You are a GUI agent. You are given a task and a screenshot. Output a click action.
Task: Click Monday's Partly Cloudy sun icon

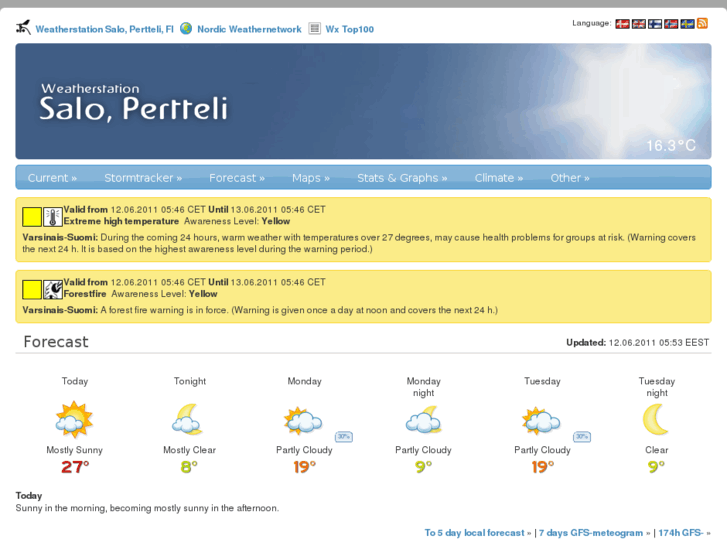click(x=303, y=421)
